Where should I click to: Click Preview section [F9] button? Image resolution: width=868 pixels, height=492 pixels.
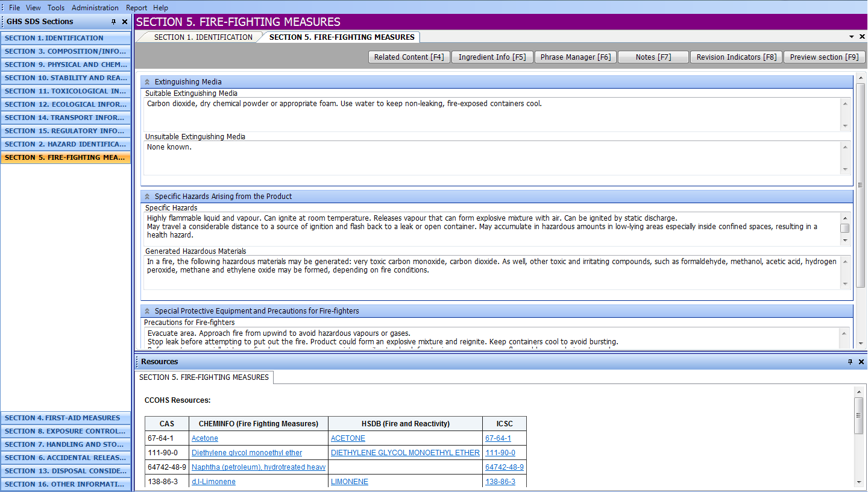coord(824,57)
